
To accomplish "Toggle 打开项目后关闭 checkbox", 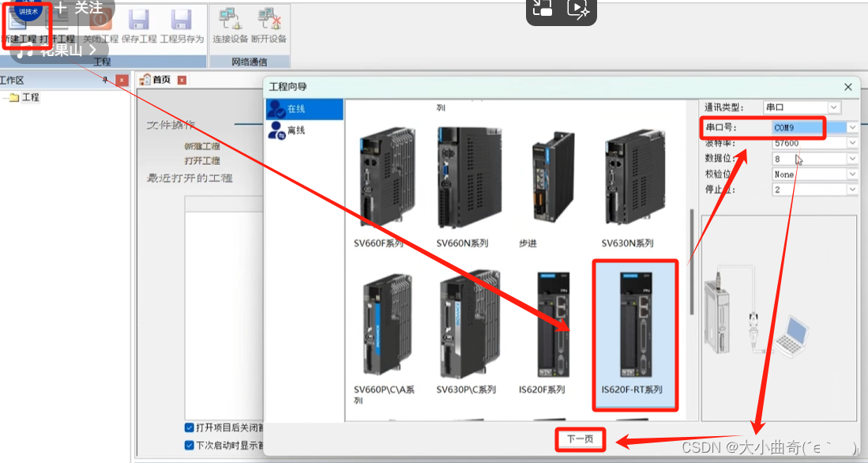I will tap(189, 427).
